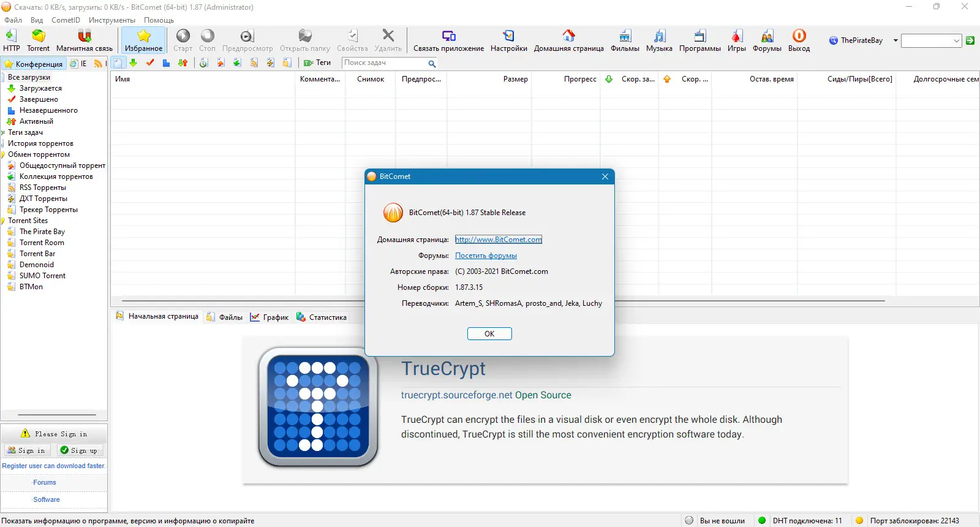Click active up-down arrows filter in toolbar
The image size is (980, 527).
click(183, 63)
